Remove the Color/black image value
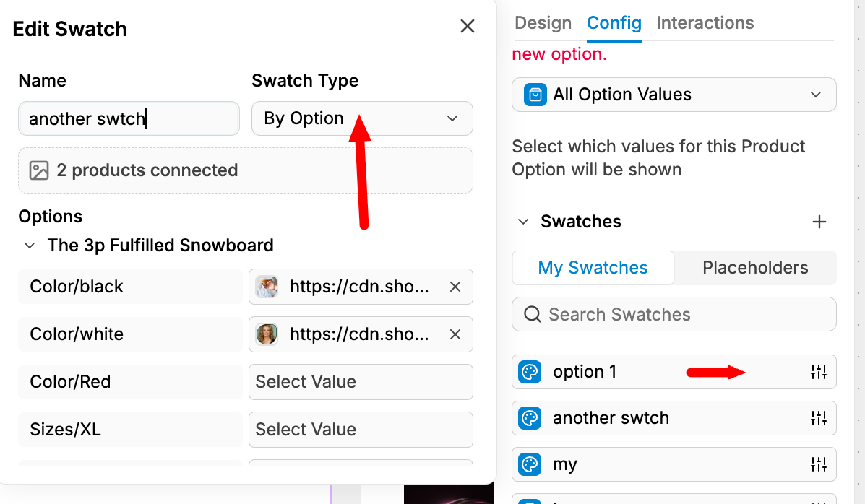Screen dimensions: 865x504 click(455, 287)
